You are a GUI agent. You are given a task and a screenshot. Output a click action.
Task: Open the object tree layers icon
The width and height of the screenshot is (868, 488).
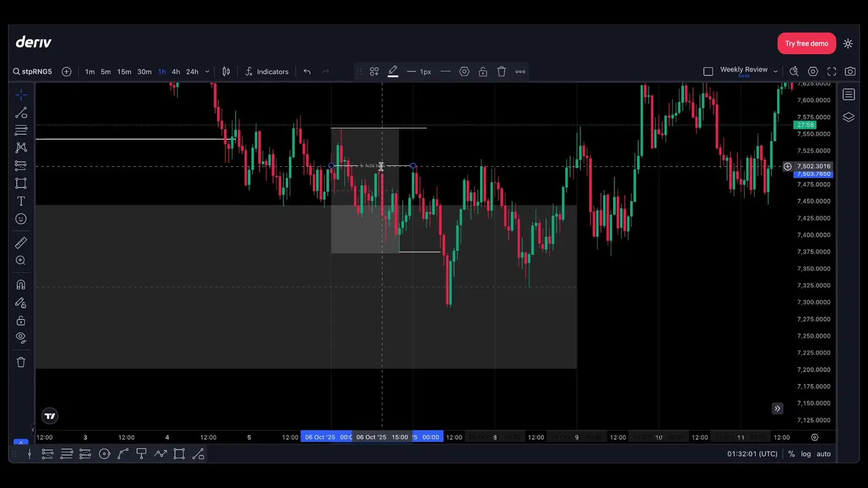tap(848, 117)
